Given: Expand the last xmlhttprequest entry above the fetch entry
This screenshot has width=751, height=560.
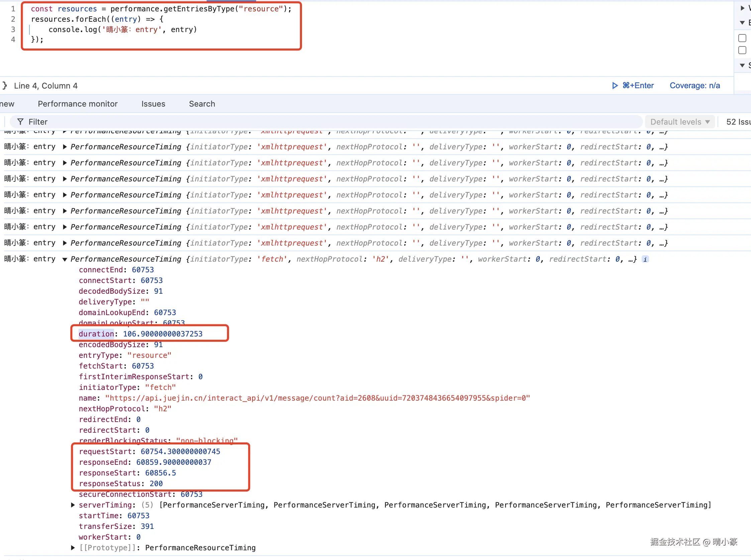Looking at the screenshot, I should coord(65,243).
